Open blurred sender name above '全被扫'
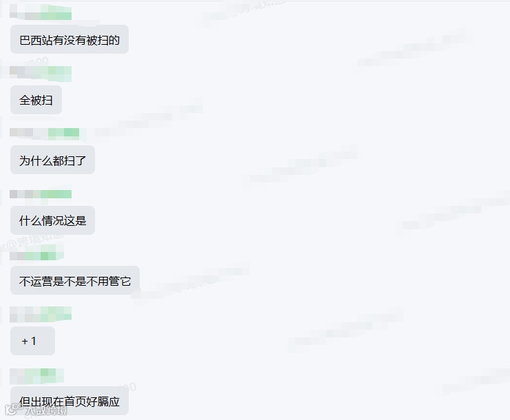510x420 pixels. [x=41, y=74]
